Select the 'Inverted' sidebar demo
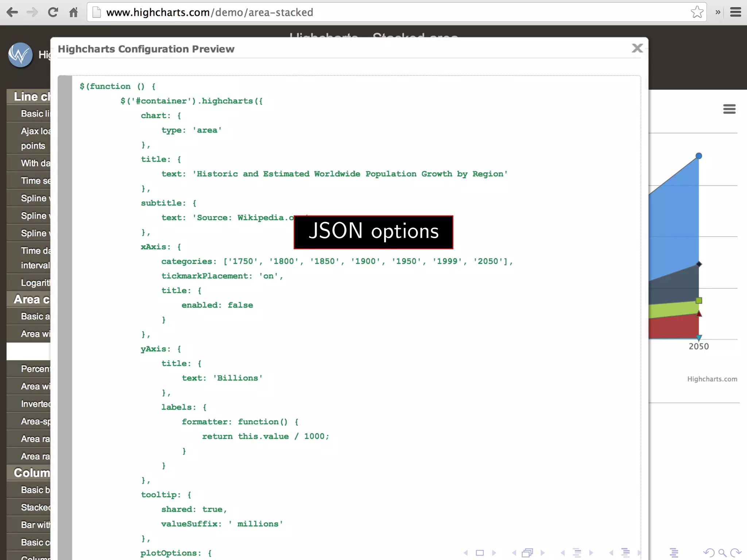Viewport: 747px width, 560px height. click(x=29, y=404)
